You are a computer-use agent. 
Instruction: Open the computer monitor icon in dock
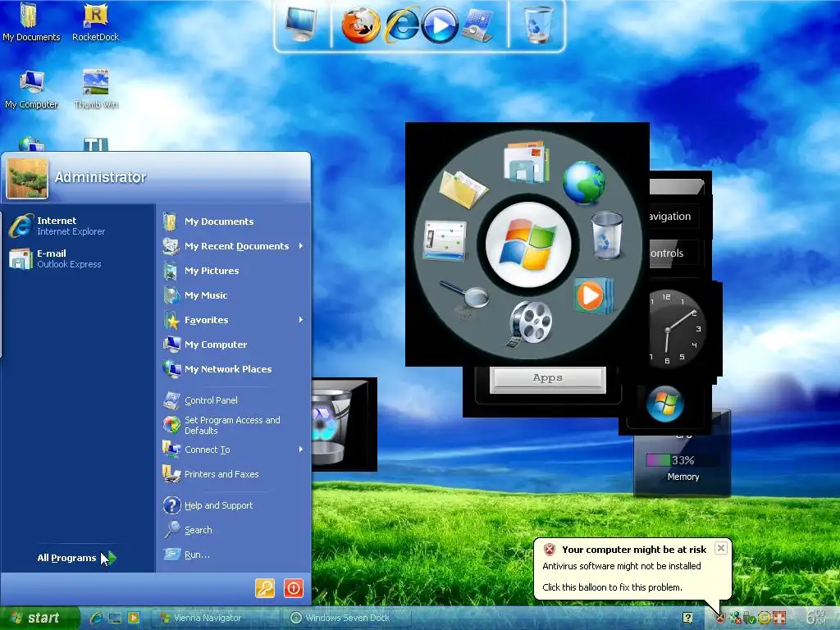(300, 24)
